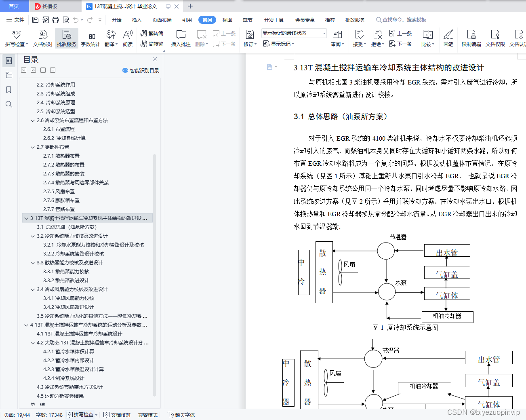This screenshot has width=526, height=420.
Task: Open 文档权限 document permissions
Action: coord(495,38)
